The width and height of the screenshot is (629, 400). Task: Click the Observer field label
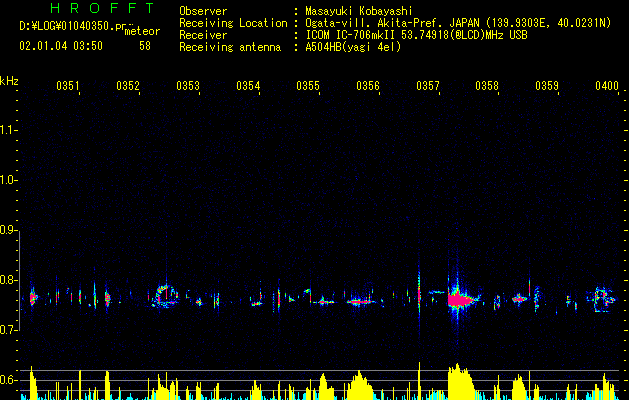pyautogui.click(x=203, y=11)
